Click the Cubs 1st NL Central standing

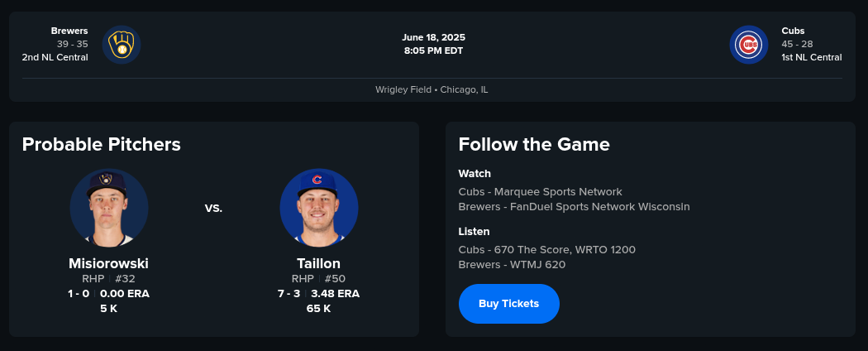click(811, 57)
